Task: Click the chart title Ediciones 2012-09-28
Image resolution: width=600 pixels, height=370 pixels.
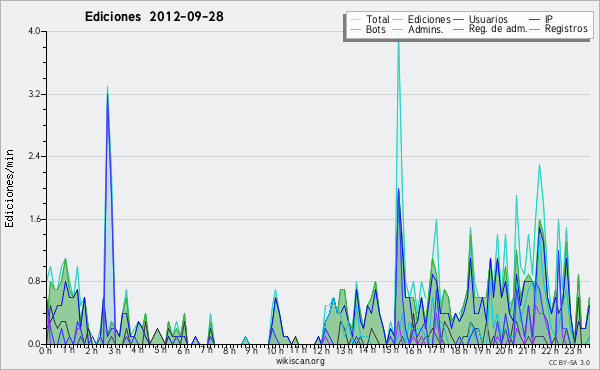Action: pos(154,17)
